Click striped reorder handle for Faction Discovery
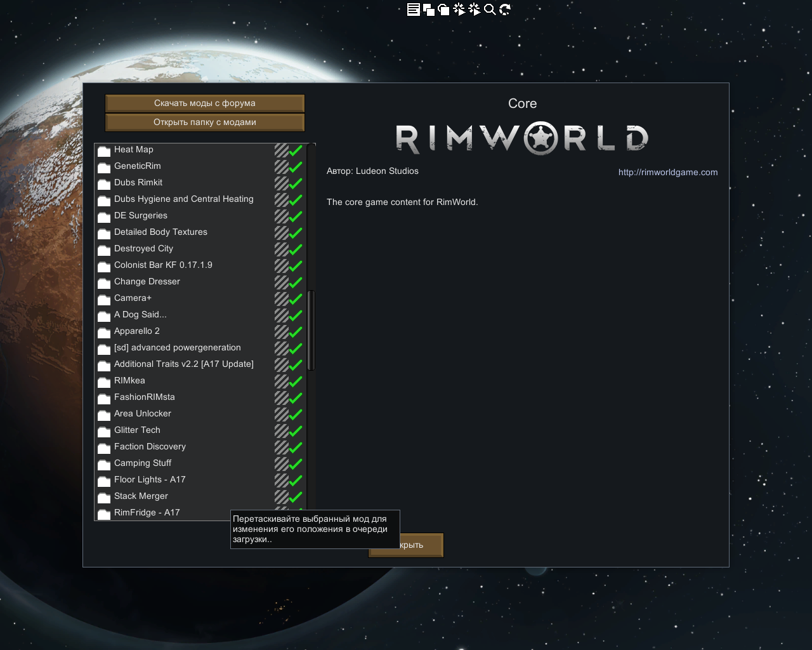Viewport: 812px width, 650px height. (x=282, y=448)
